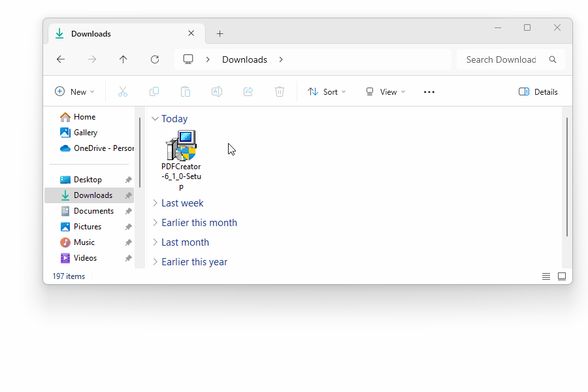Collapse the Today group

click(155, 118)
